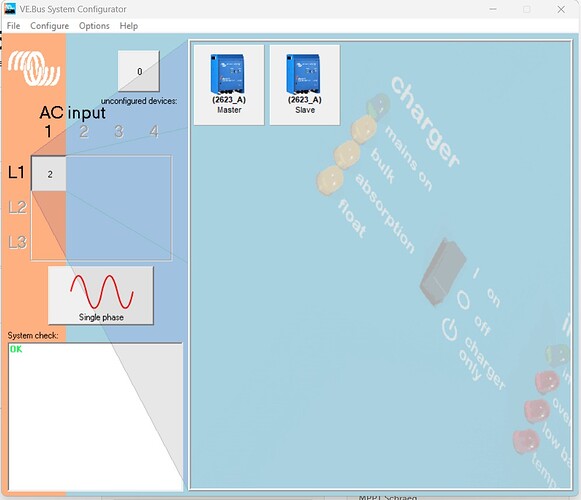The width and height of the screenshot is (581, 500).
Task: Open the File menu
Action: pos(13,26)
